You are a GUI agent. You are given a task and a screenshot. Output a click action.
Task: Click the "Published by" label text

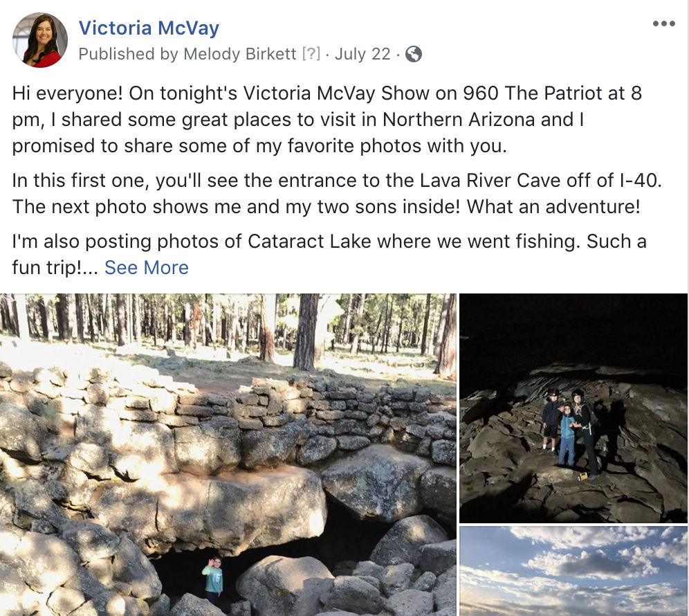[128, 54]
